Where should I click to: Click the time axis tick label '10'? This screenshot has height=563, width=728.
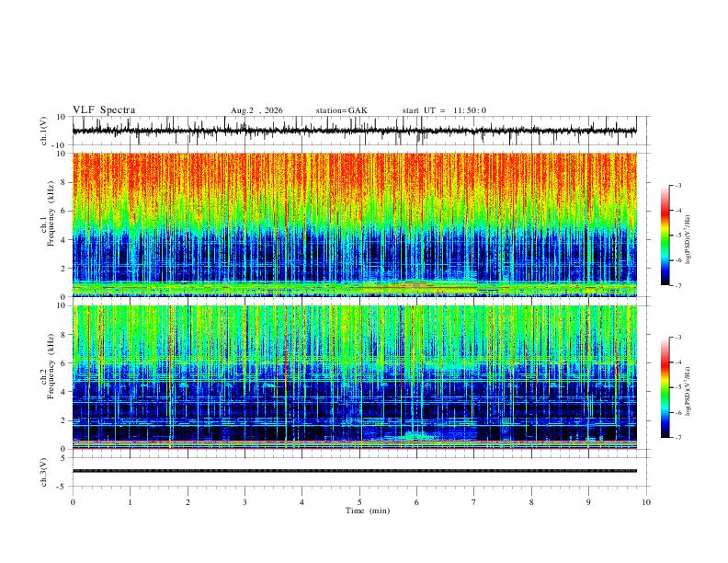(646, 502)
